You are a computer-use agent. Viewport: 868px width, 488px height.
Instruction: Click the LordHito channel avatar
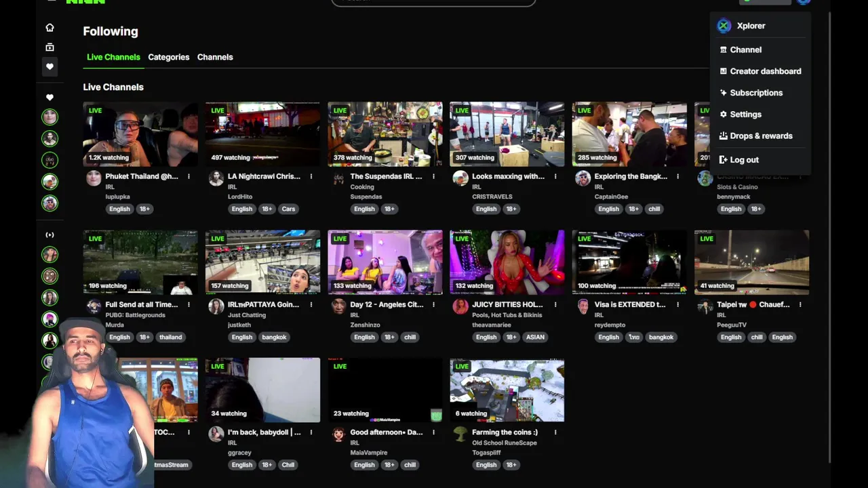tap(216, 178)
